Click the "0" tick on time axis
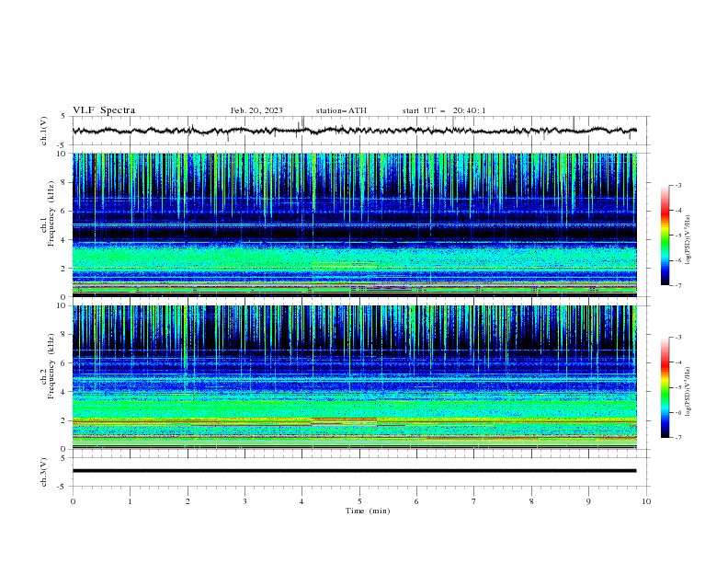 [x=73, y=501]
